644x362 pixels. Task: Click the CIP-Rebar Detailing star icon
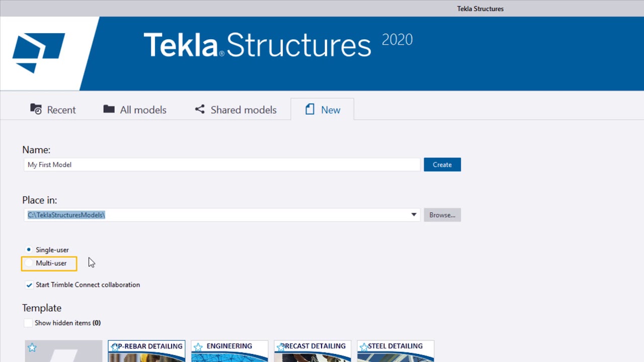[115, 347]
